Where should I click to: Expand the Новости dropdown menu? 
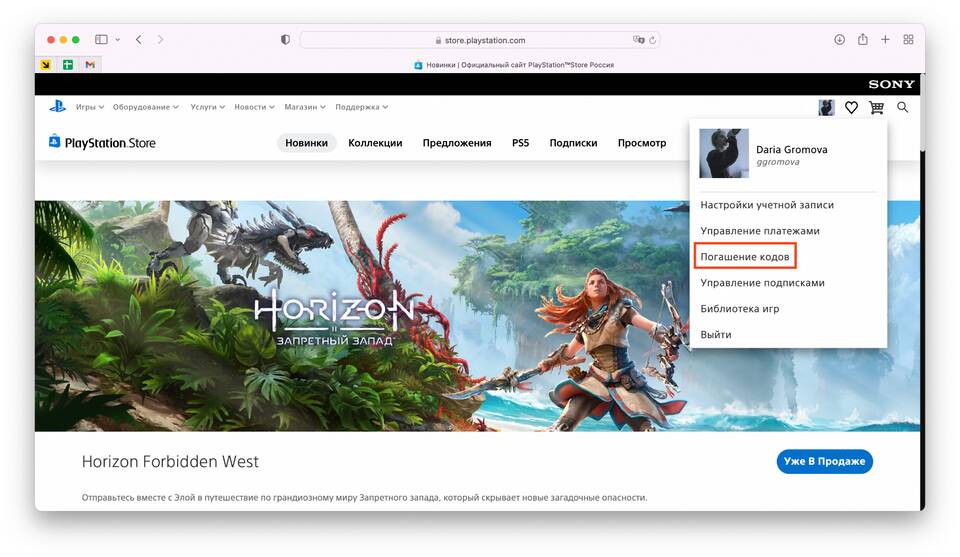pos(254,107)
